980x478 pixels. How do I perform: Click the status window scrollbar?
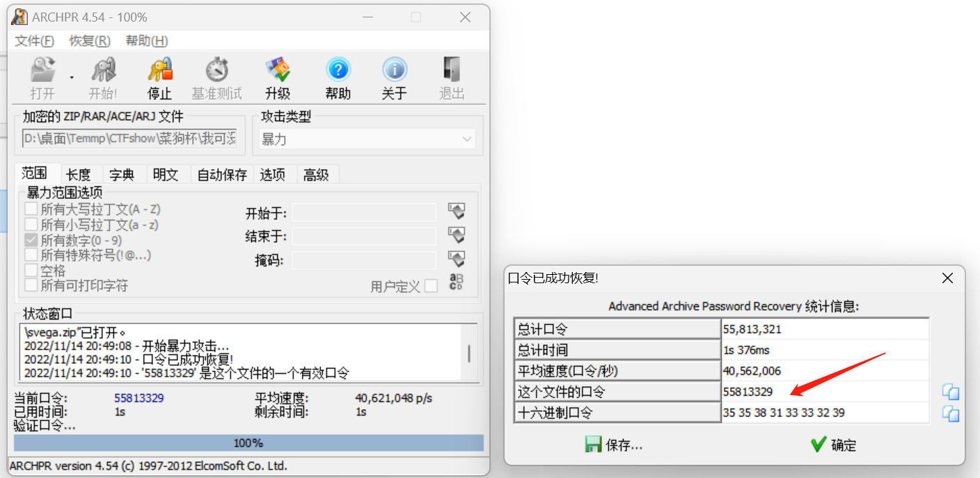(x=469, y=353)
